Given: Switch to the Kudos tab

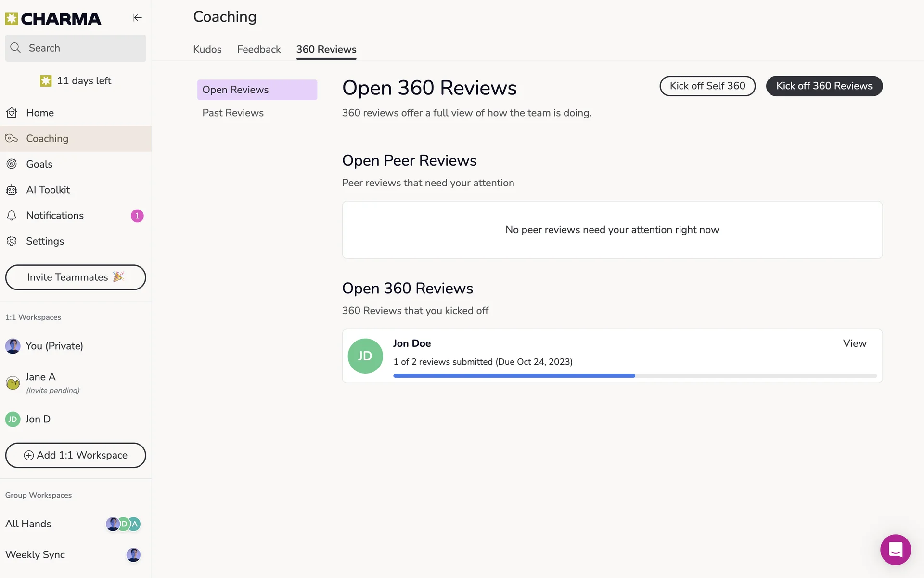Looking at the screenshot, I should [x=207, y=49].
